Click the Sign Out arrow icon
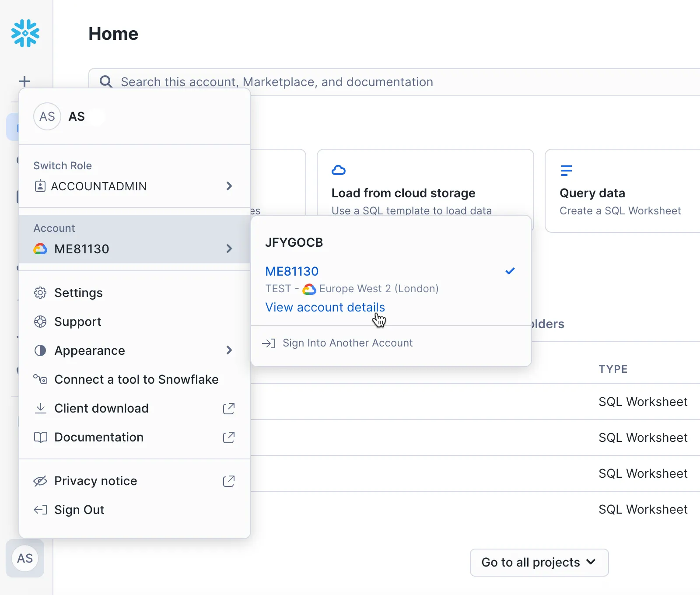Screen dimensions: 700x595 click(40, 510)
